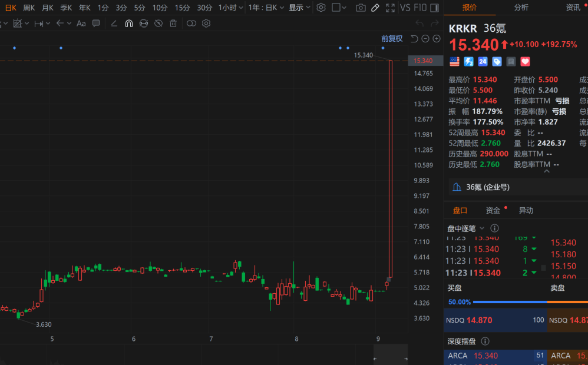The height and width of the screenshot is (365, 588).
Task: Select the 5分 interval
Action: click(x=140, y=8)
